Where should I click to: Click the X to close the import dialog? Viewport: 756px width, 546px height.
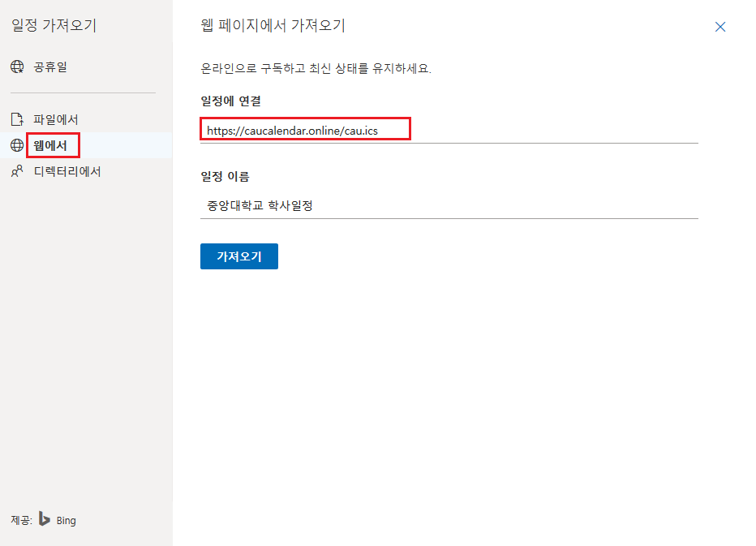(x=720, y=26)
